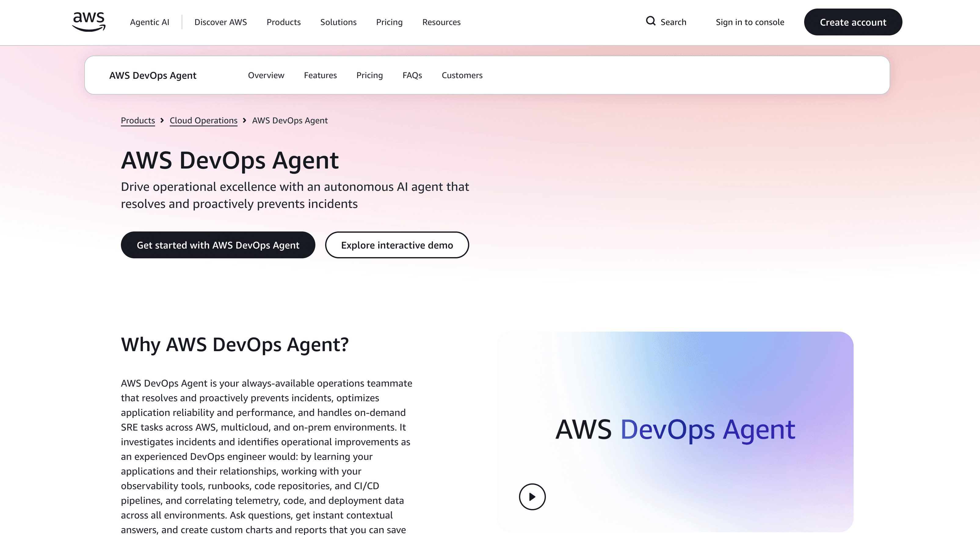
Task: Switch to the FAQs tab
Action: click(x=412, y=75)
